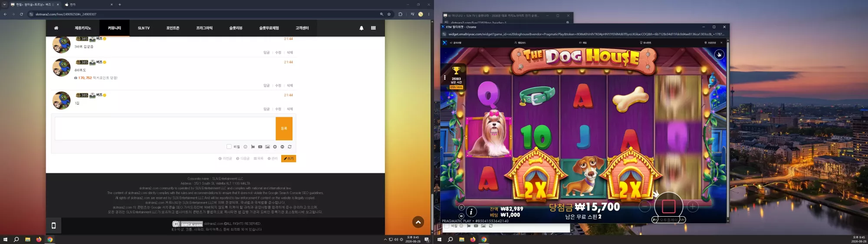Toggle mobile view with the phone icon in footer

tap(53, 226)
